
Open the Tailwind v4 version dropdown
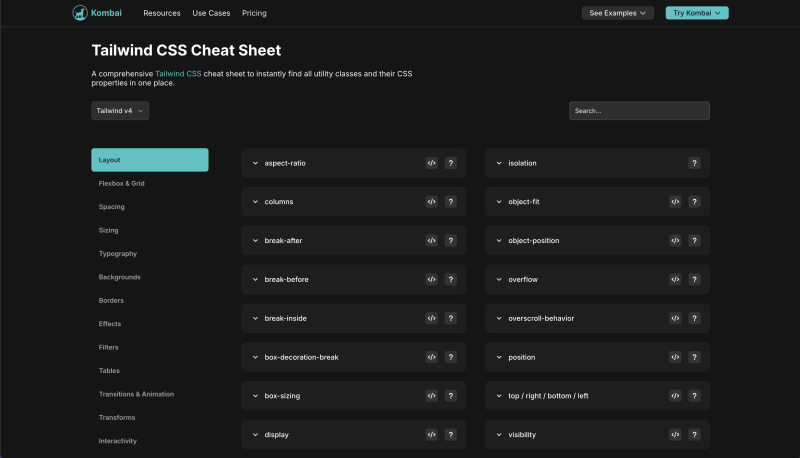click(x=120, y=111)
